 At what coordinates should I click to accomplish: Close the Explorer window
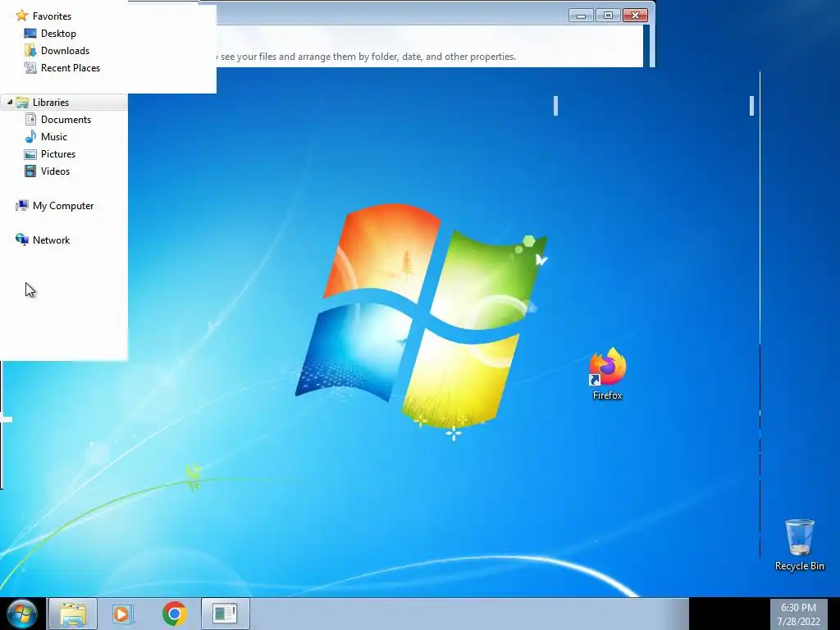636,16
